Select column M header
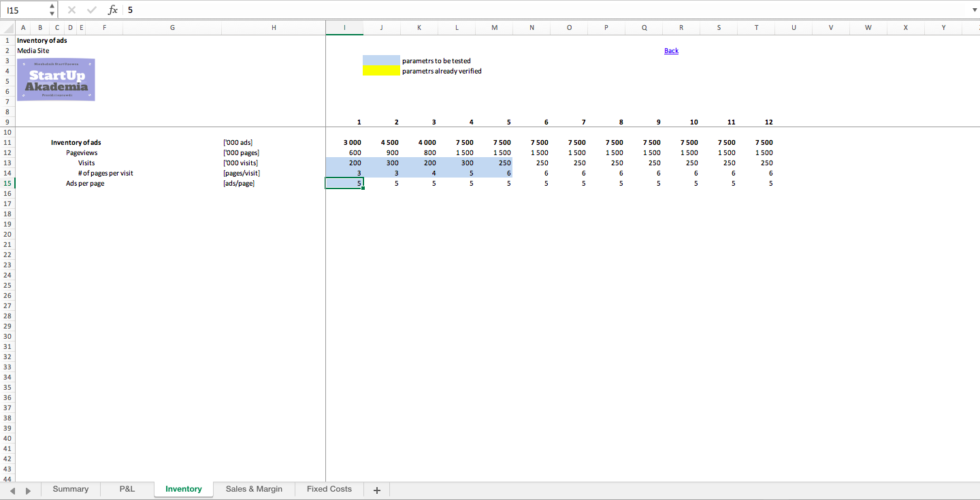 point(494,28)
